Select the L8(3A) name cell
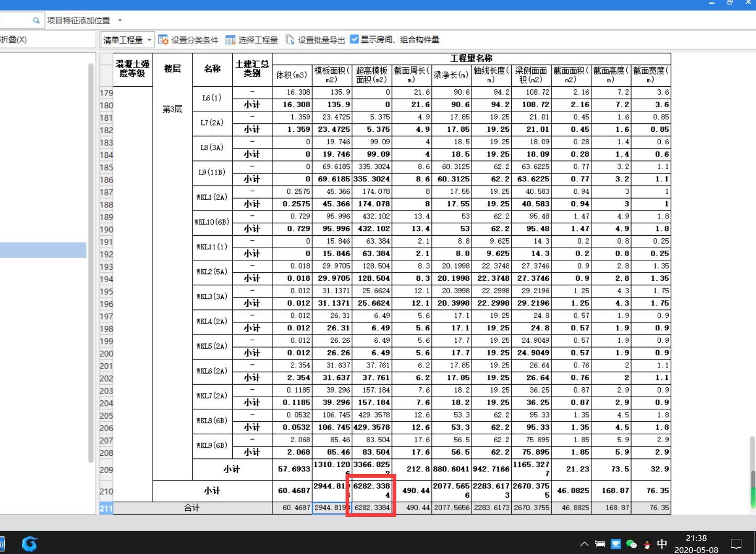The width and height of the screenshot is (756, 554). 212,148
